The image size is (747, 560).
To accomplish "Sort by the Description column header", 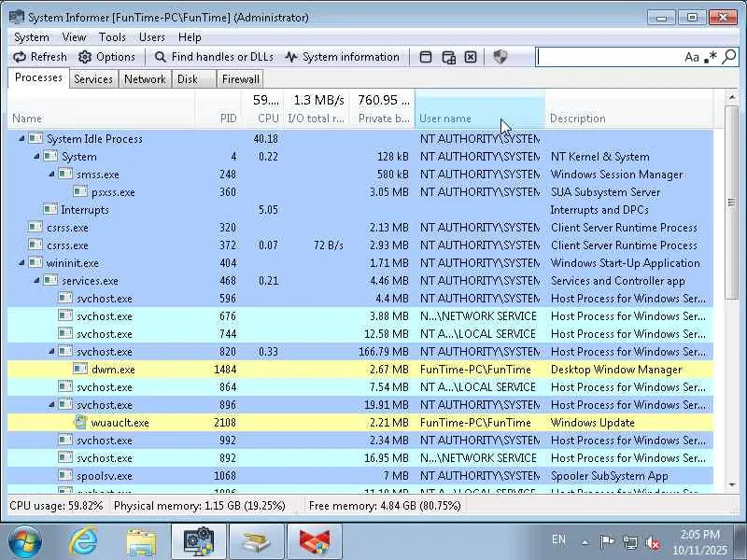I will pos(628,109).
